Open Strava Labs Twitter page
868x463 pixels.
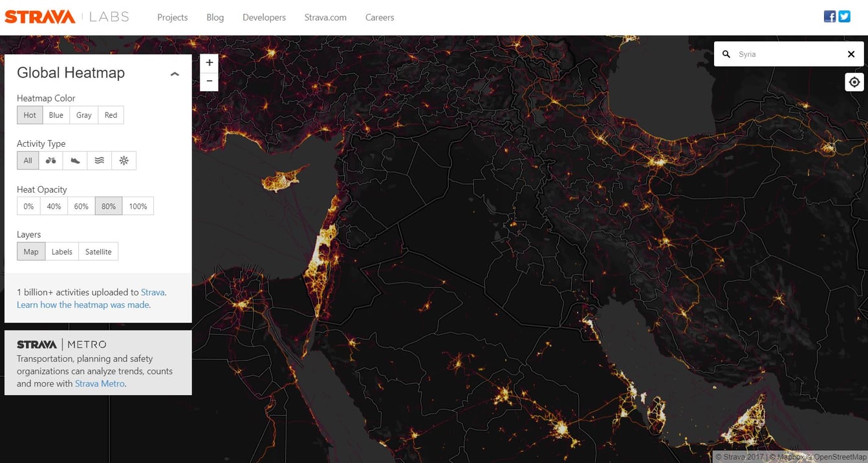[844, 16]
